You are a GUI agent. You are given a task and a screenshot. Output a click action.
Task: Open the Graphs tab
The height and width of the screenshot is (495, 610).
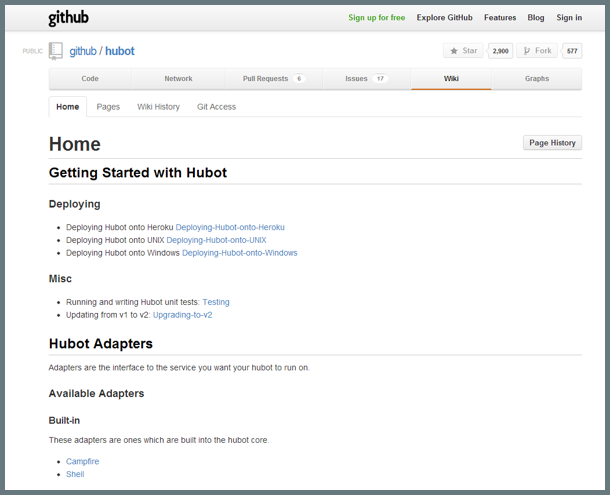pos(537,79)
